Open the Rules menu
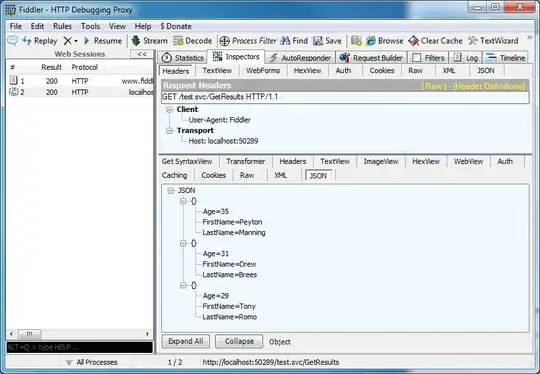 click(x=62, y=26)
